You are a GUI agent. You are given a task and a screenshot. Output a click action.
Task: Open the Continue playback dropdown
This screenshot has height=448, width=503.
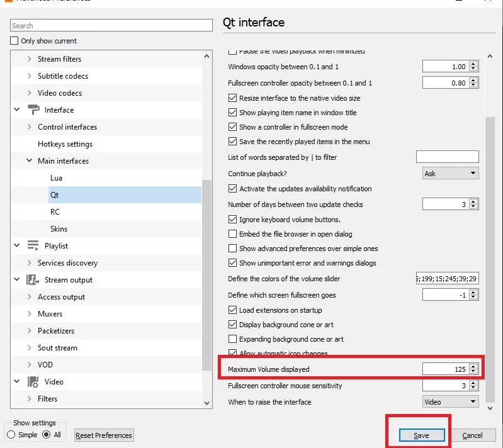click(450, 173)
